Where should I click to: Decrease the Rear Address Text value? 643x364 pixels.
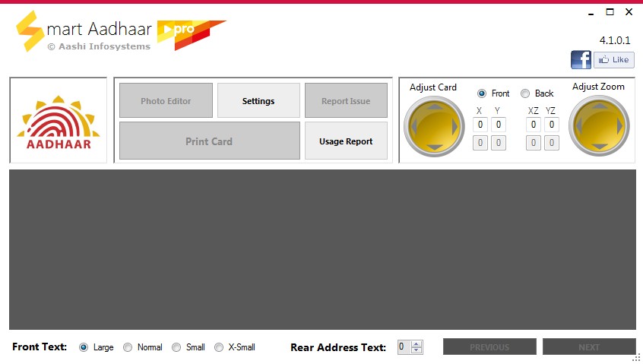(x=417, y=350)
